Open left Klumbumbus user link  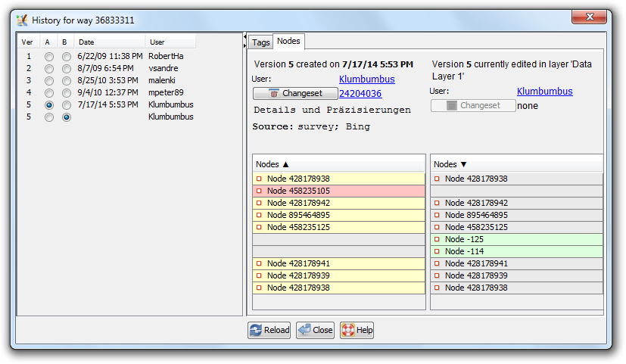click(366, 79)
